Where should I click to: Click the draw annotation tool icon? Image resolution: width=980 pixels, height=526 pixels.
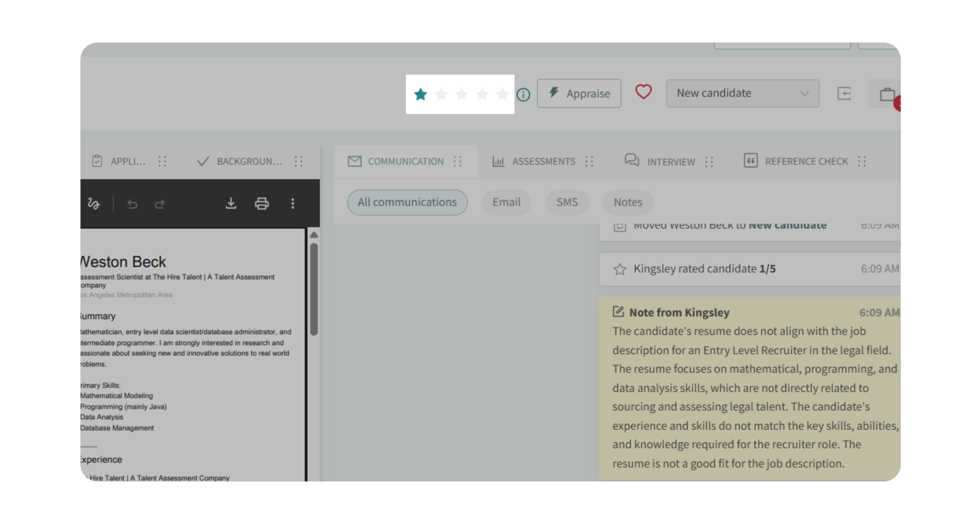93,204
